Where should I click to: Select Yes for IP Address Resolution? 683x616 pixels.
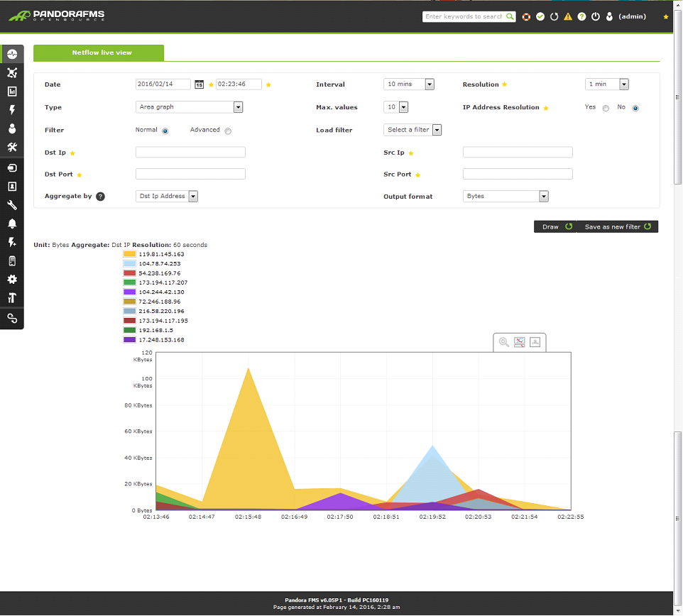coord(606,109)
